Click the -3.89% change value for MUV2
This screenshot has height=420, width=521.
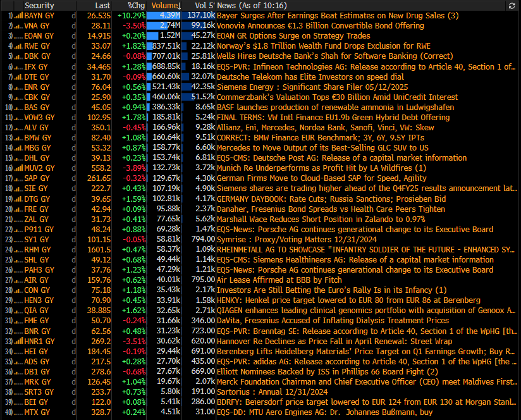tap(134, 168)
